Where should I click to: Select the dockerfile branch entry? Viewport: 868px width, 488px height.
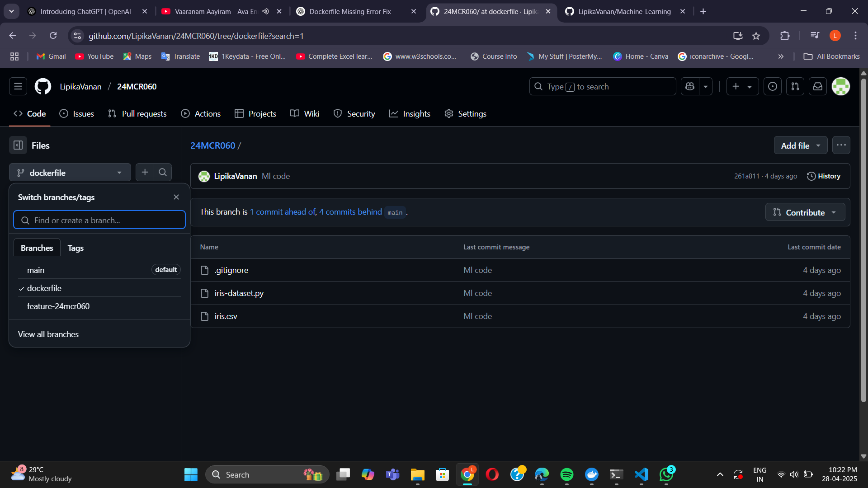pos(99,288)
